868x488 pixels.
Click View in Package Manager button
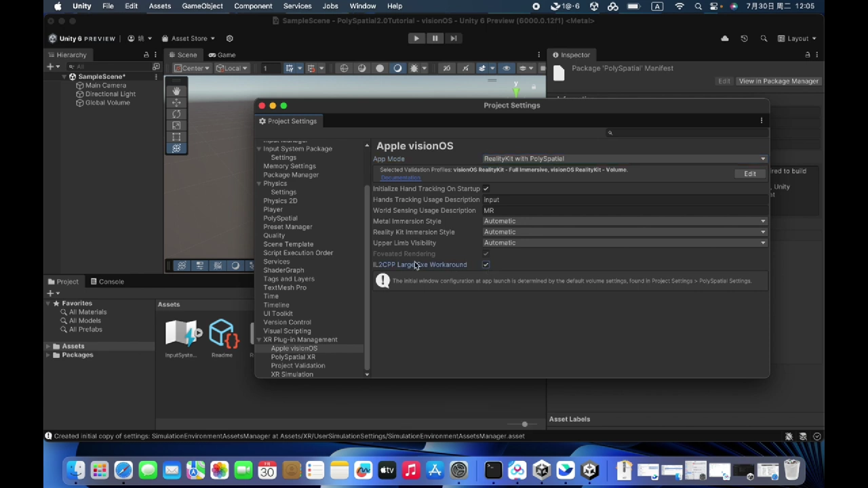click(778, 81)
